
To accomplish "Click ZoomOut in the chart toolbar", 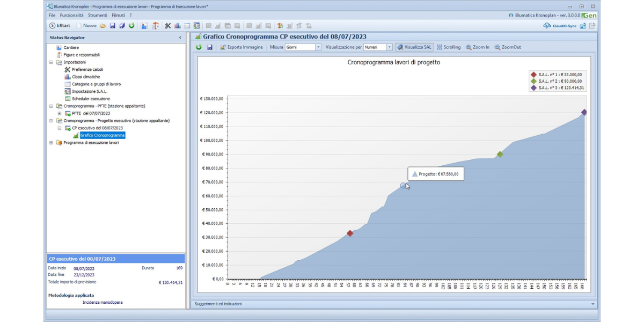I will pos(508,47).
